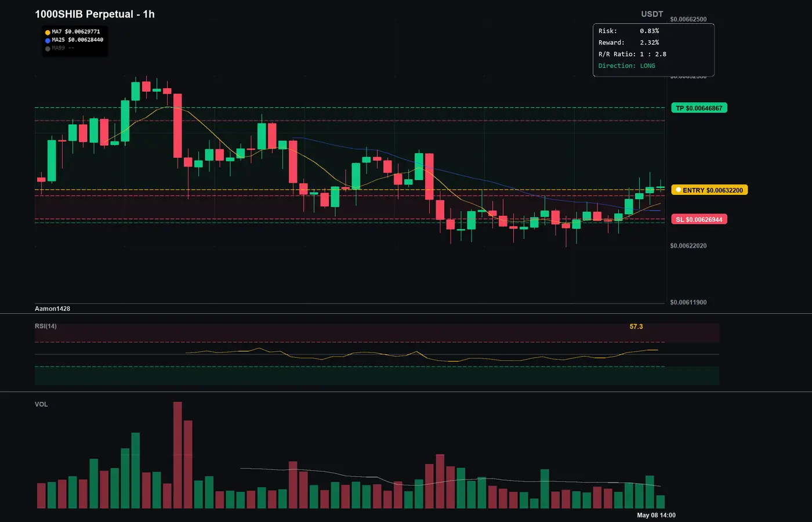Click the USDT currency label
Image resolution: width=812 pixels, height=522 pixels.
pos(652,14)
